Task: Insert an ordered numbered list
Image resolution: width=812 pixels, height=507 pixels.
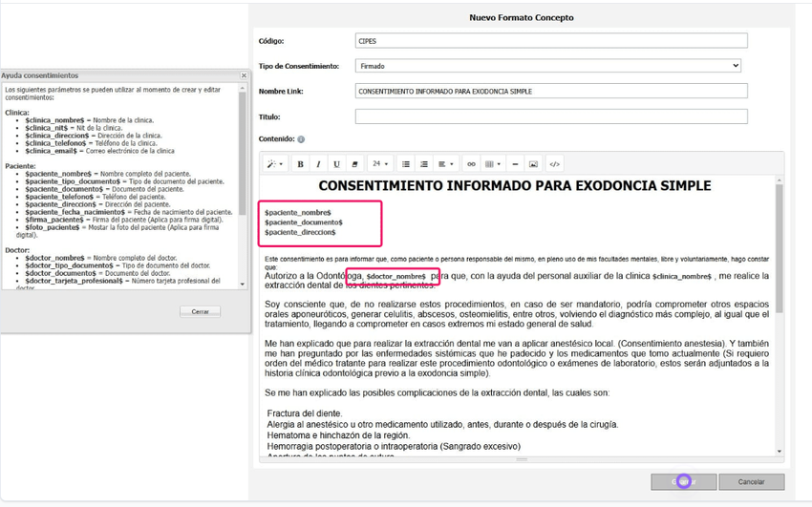Action: pos(424,164)
